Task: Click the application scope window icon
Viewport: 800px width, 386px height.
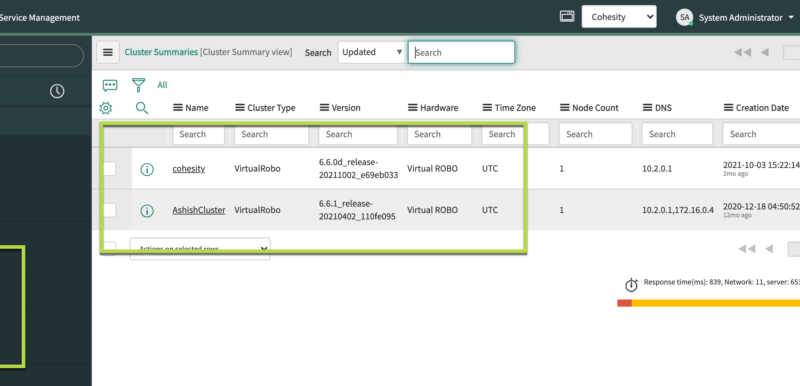Action: click(x=567, y=16)
